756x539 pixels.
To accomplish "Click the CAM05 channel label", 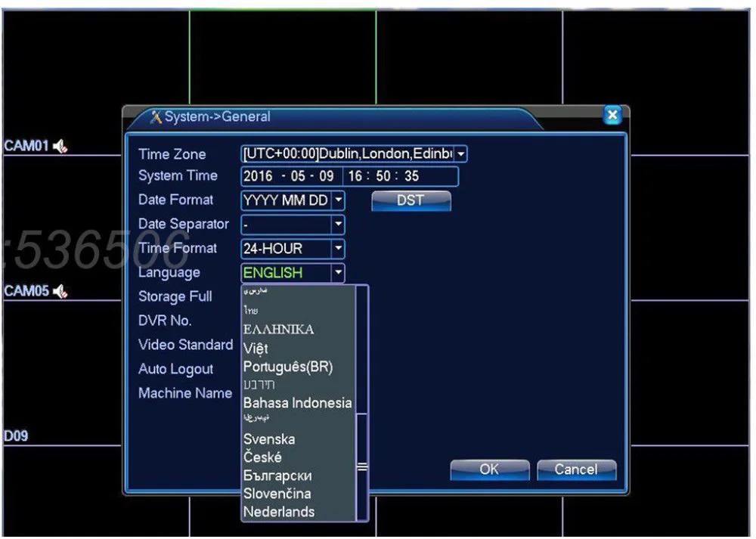I will click(x=26, y=291).
